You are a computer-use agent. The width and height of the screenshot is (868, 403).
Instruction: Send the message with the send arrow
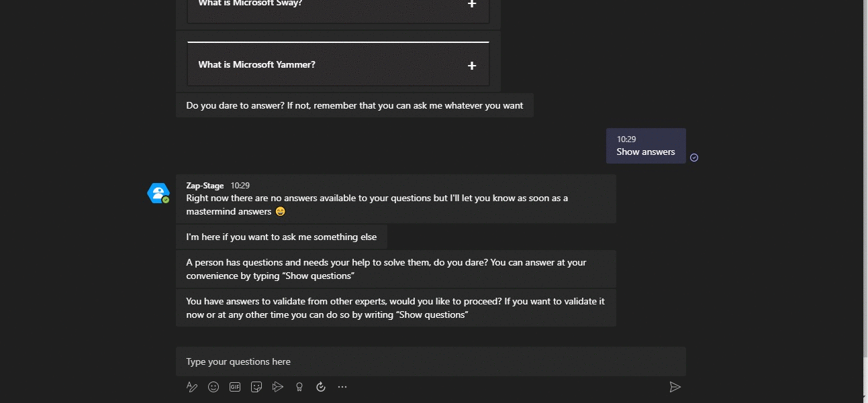675,387
